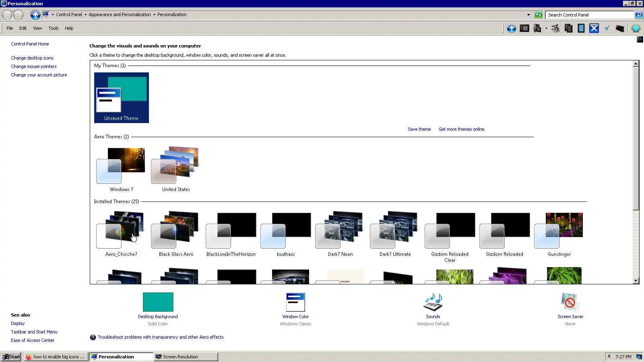
Task: Click the small dark help icon below the toolbar
Action: pyautogui.click(x=640, y=39)
